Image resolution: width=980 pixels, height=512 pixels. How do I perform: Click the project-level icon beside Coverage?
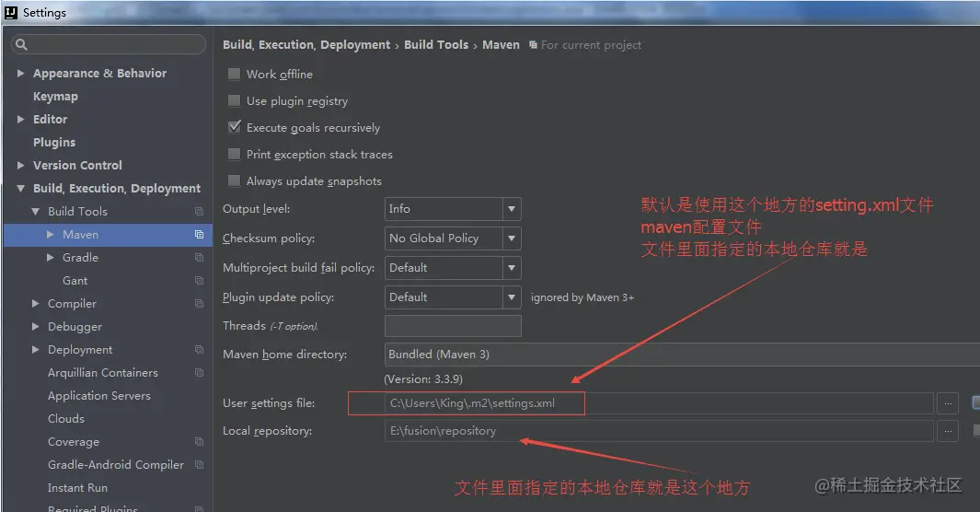199,442
